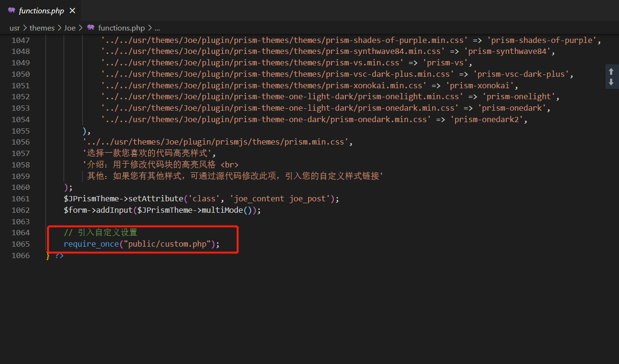Click the multiMode method name

coord(231,210)
